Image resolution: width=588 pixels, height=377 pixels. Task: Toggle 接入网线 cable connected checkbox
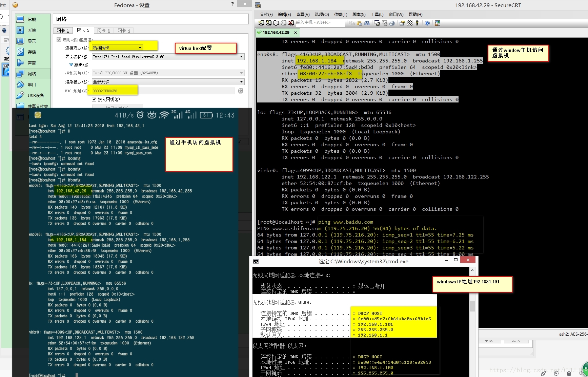pos(94,99)
